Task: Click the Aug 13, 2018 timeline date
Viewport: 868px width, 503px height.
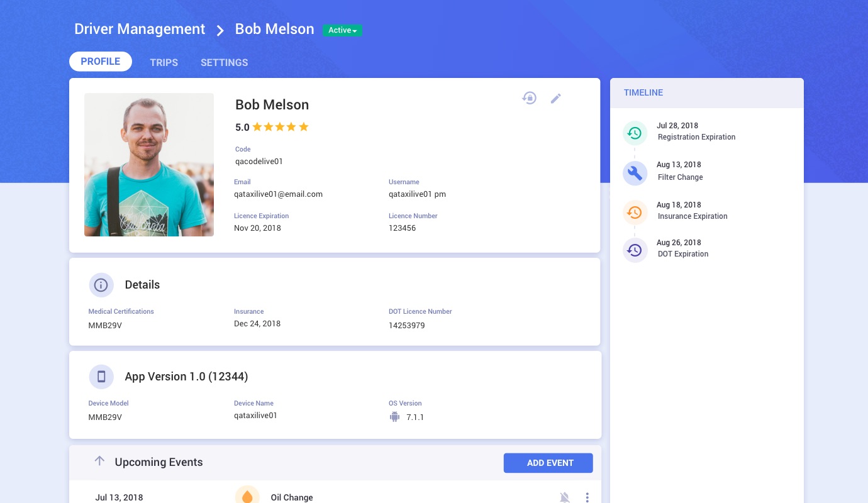Action: (679, 165)
